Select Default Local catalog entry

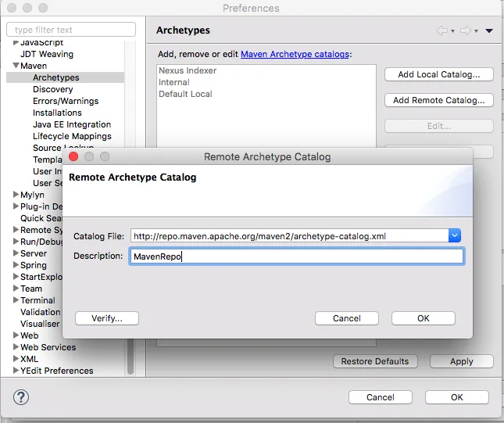pos(185,94)
